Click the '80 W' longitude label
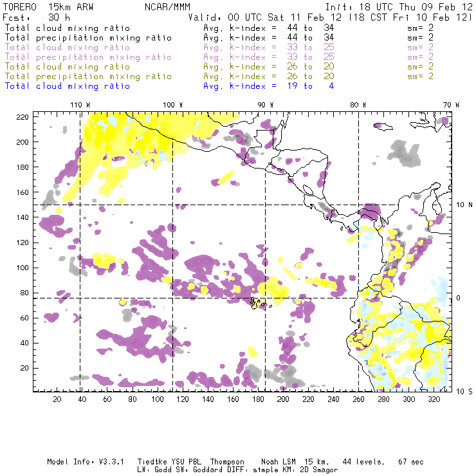The height and width of the screenshot is (476, 476). pyautogui.click(x=358, y=105)
